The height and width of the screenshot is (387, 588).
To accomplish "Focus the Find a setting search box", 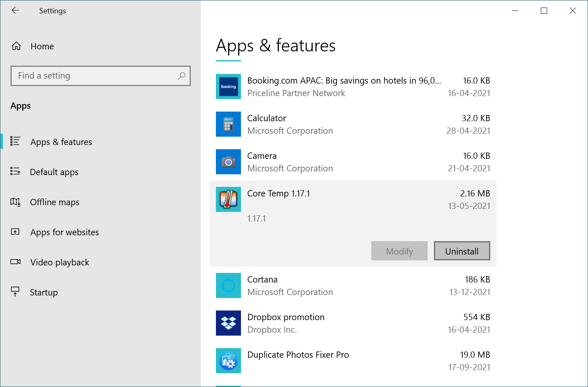I will click(x=101, y=76).
